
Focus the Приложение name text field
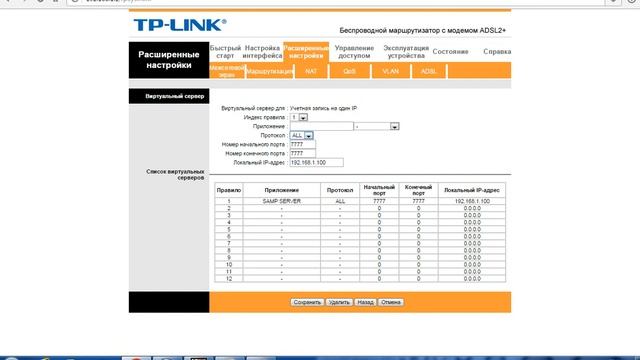(321, 127)
